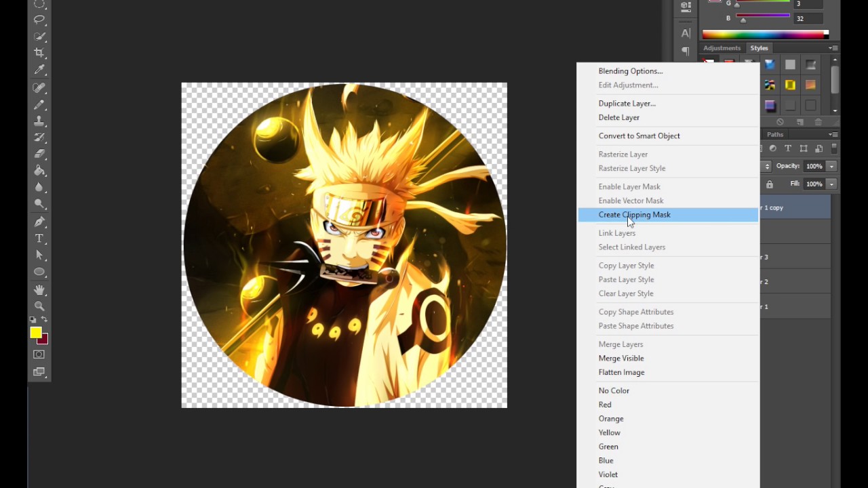Filter layers by type layers
868x488 pixels.
pyautogui.click(x=788, y=148)
